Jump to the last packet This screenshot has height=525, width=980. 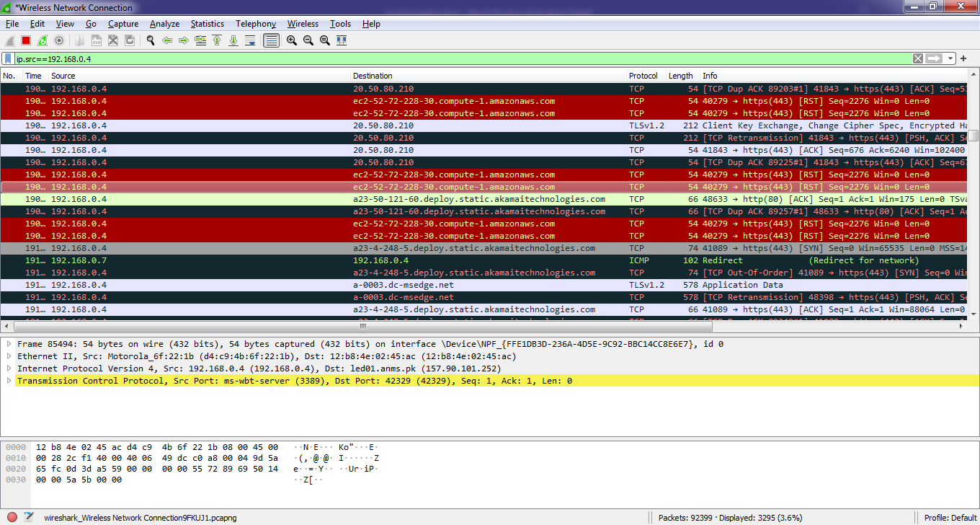tap(233, 41)
